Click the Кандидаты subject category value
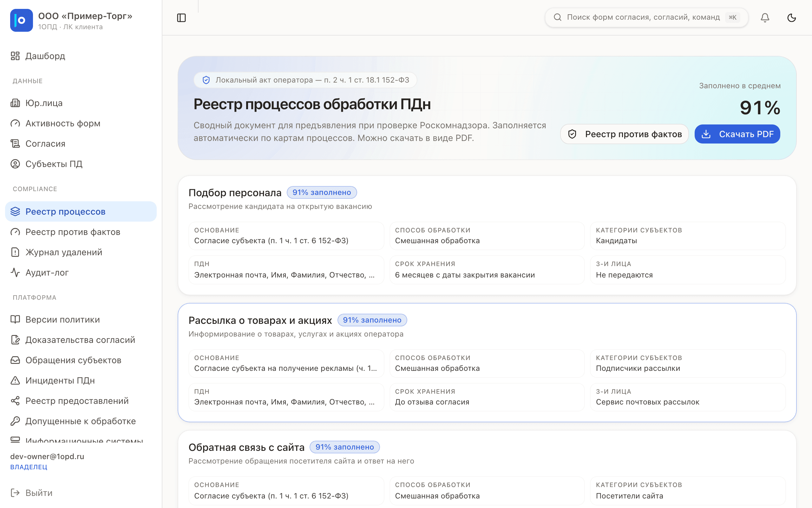Image resolution: width=812 pixels, height=508 pixels. pyautogui.click(x=616, y=241)
